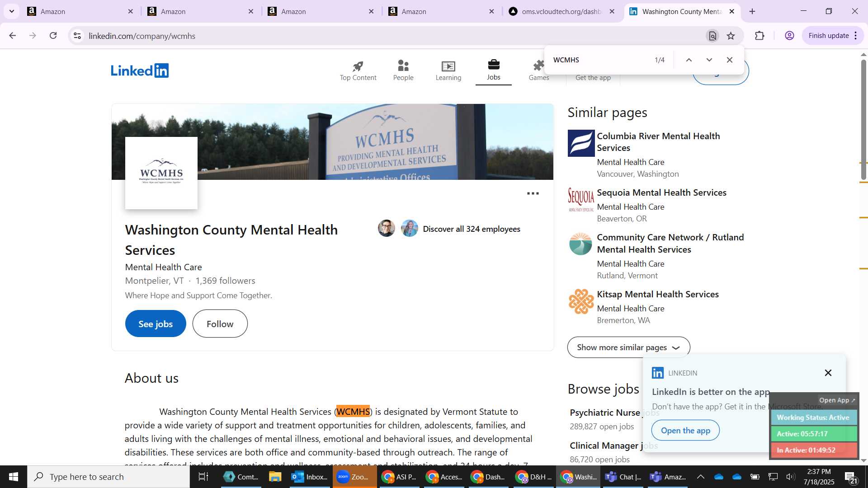Click the WCMHS find input field
Viewport: 868px width, 488px height.
(599, 60)
